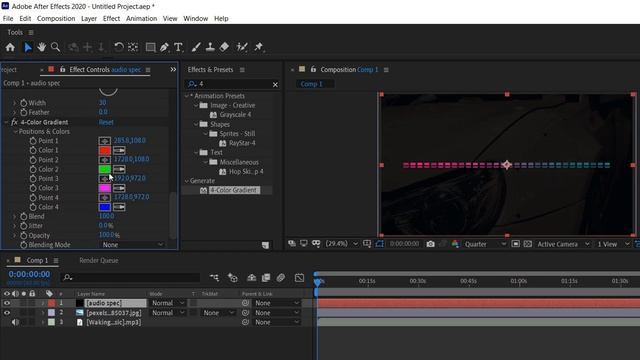This screenshot has width=640, height=360.
Task: Select the 4-Color Gradient effect preset
Action: click(x=234, y=190)
